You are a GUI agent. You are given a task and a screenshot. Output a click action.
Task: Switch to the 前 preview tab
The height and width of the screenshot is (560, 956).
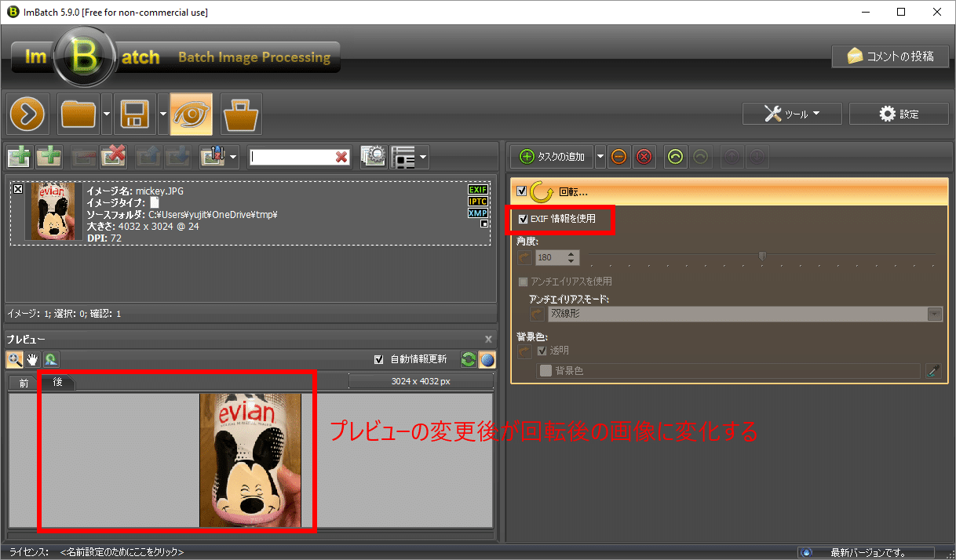coord(22,383)
